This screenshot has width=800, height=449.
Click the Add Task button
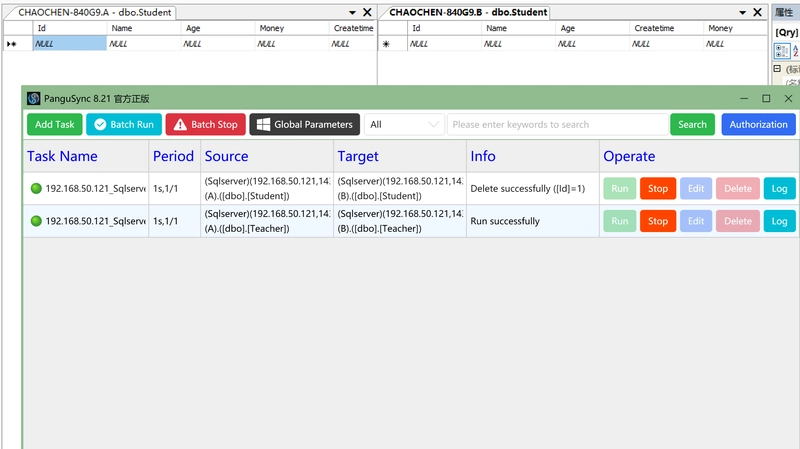(x=55, y=124)
